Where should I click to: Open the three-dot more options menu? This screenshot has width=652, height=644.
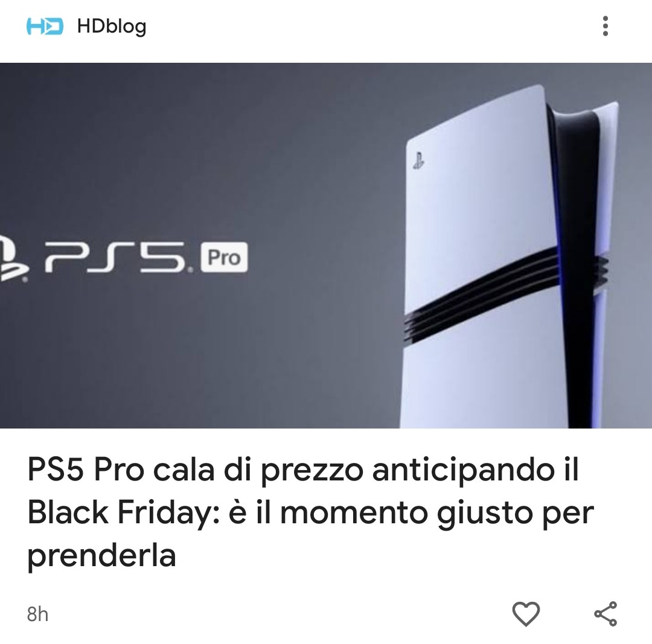[606, 26]
